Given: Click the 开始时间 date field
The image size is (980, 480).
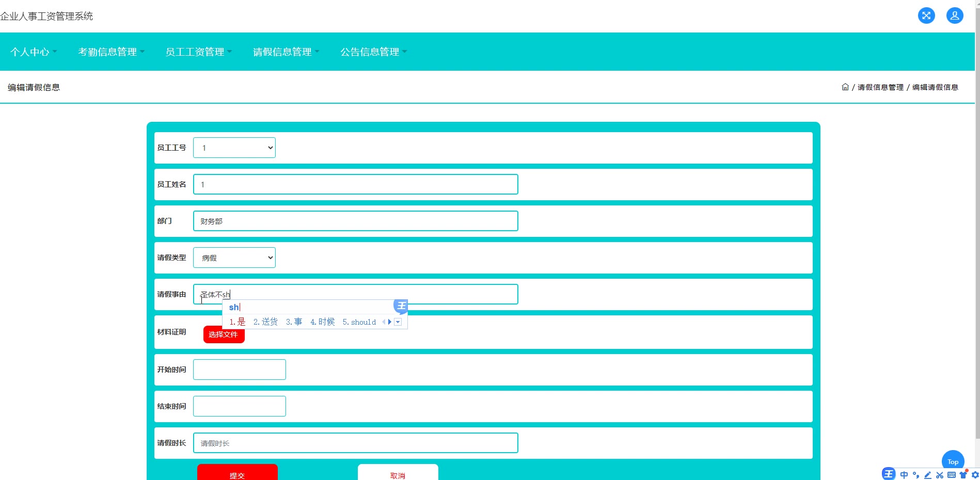Looking at the screenshot, I should (x=240, y=370).
